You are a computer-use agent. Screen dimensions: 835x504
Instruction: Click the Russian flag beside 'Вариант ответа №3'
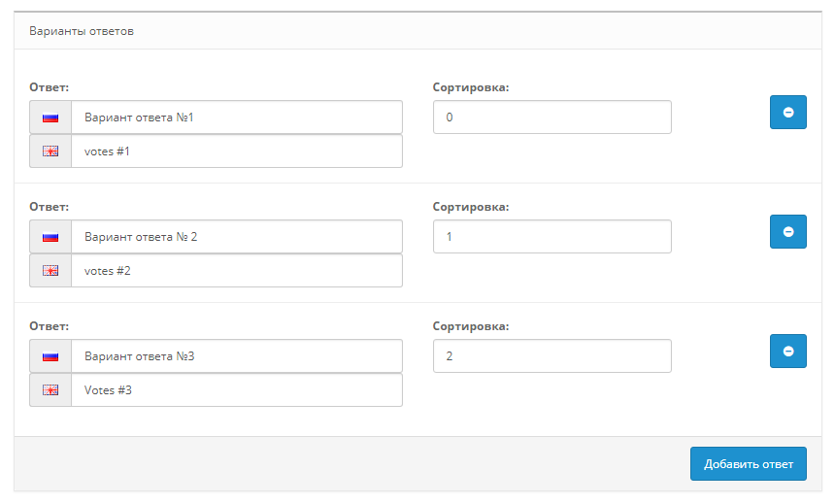(50, 356)
